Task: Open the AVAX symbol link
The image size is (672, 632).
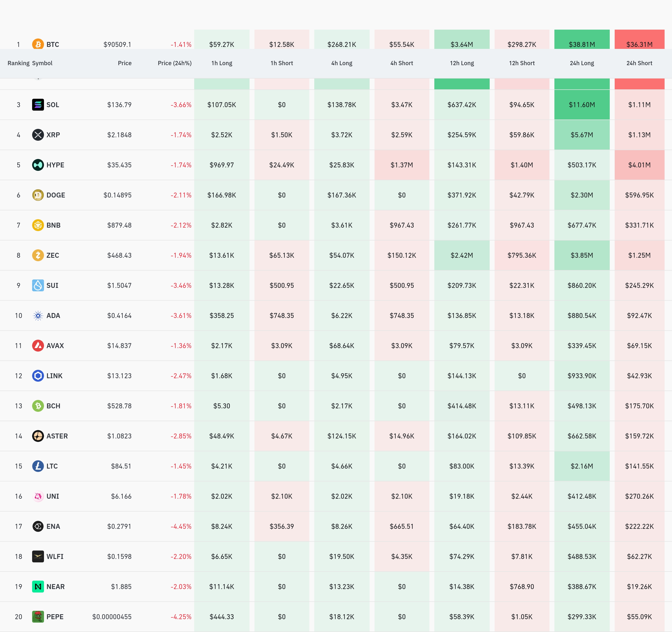Action: tap(55, 346)
